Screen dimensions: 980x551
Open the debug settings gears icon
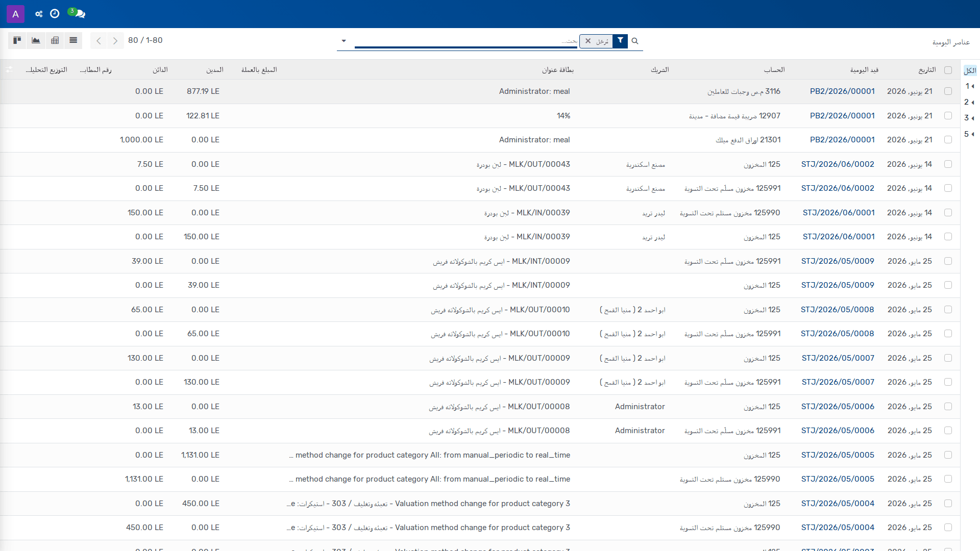pos(39,14)
